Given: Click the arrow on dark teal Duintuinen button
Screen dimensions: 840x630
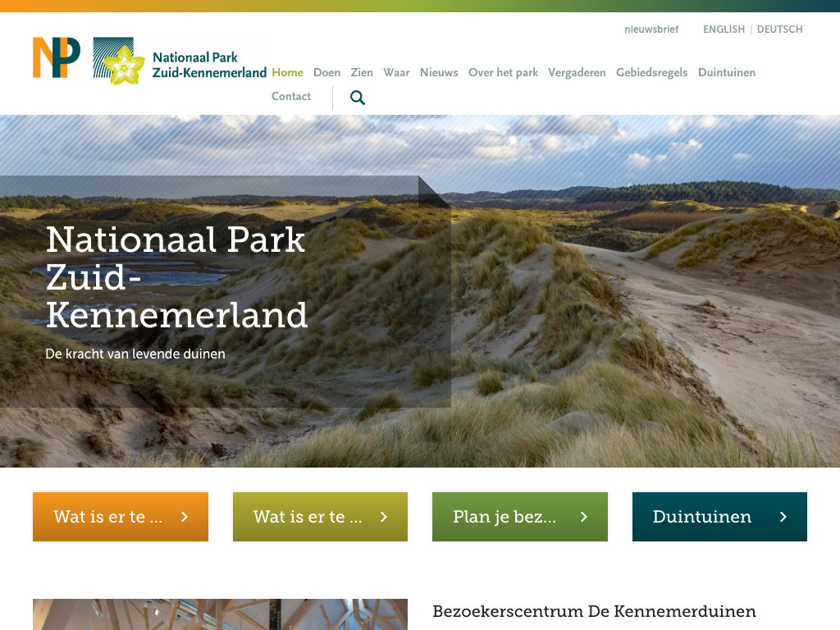Looking at the screenshot, I should (x=783, y=517).
